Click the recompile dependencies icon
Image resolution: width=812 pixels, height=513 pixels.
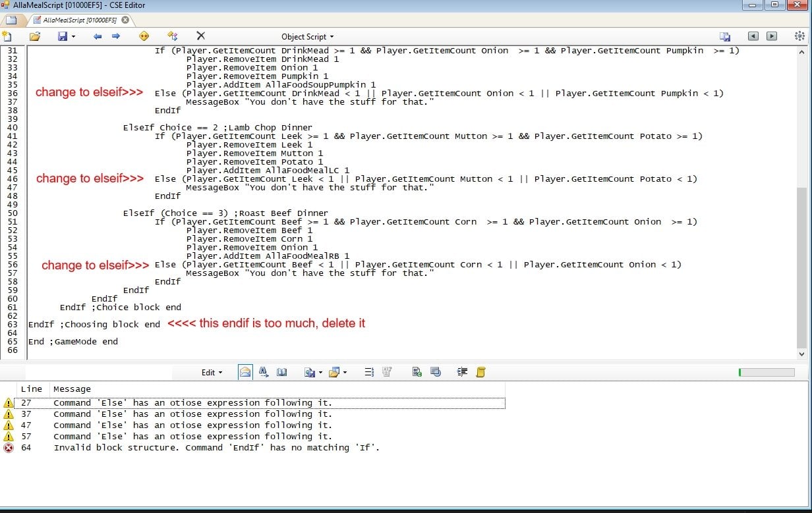pos(173,36)
